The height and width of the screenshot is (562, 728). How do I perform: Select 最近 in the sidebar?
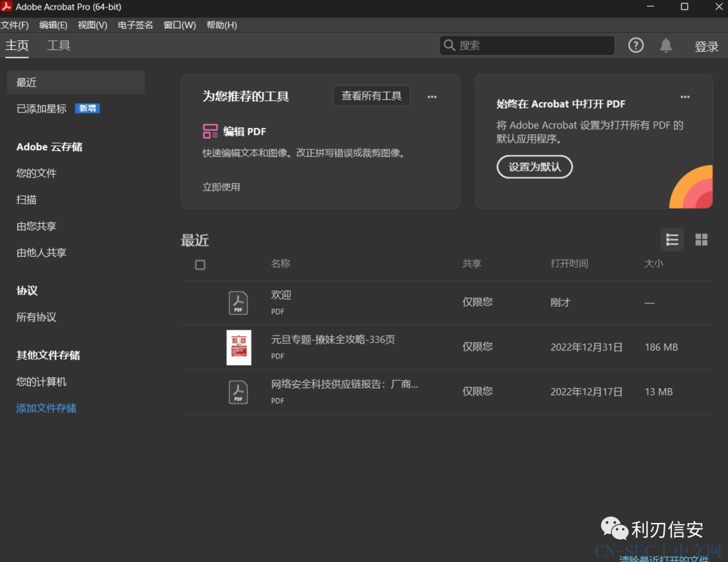click(x=76, y=83)
